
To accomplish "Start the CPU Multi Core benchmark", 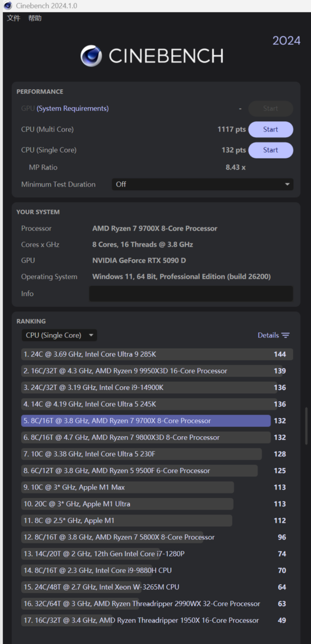I will (x=270, y=129).
